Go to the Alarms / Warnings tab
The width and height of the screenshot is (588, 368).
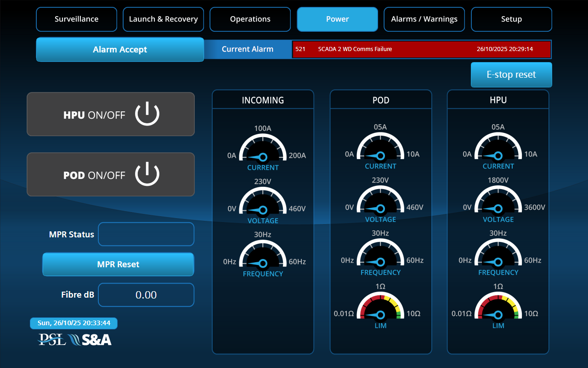tap(424, 19)
